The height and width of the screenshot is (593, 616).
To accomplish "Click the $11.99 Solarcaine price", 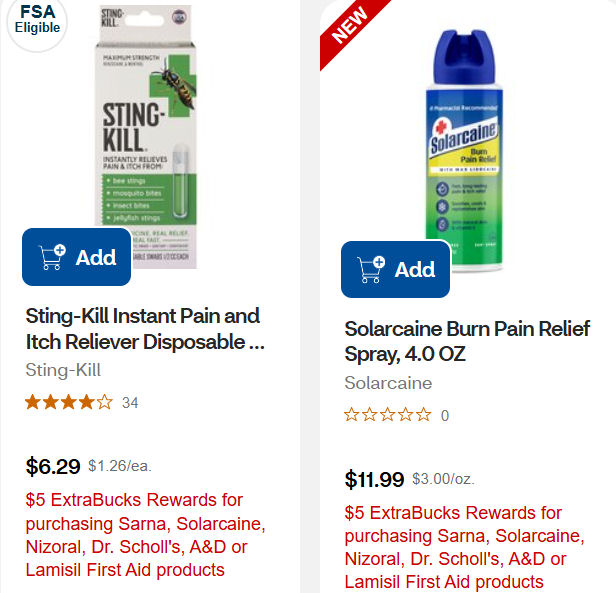I will point(374,479).
